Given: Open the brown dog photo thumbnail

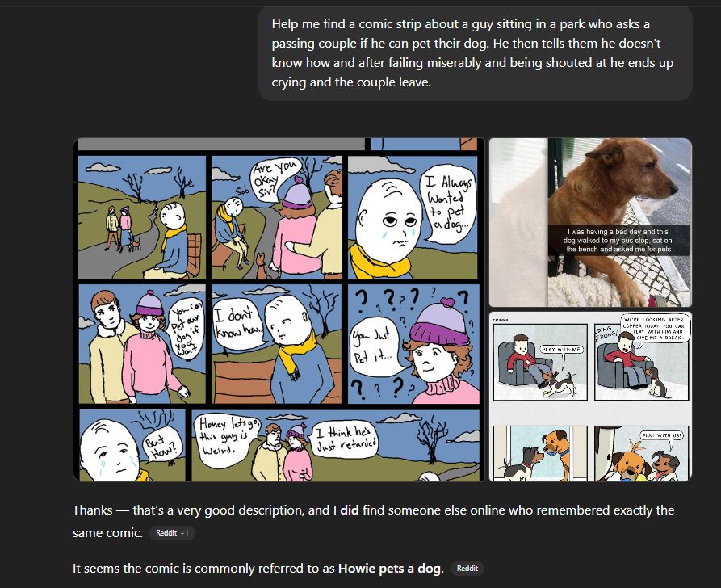Looking at the screenshot, I should (590, 222).
